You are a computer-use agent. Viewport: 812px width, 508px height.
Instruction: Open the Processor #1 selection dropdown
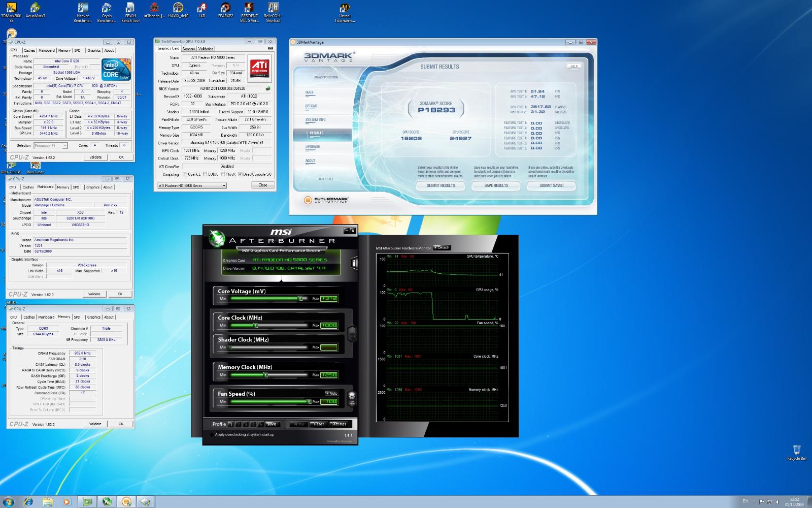tap(50, 145)
